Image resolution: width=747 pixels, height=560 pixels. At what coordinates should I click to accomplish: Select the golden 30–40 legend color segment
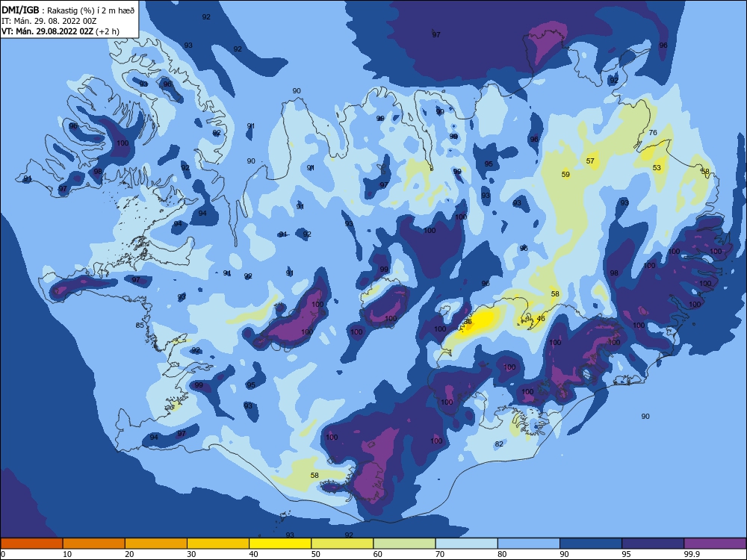(218, 544)
